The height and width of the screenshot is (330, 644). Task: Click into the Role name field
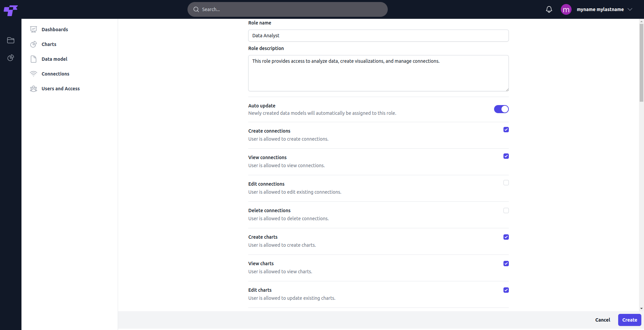click(378, 36)
